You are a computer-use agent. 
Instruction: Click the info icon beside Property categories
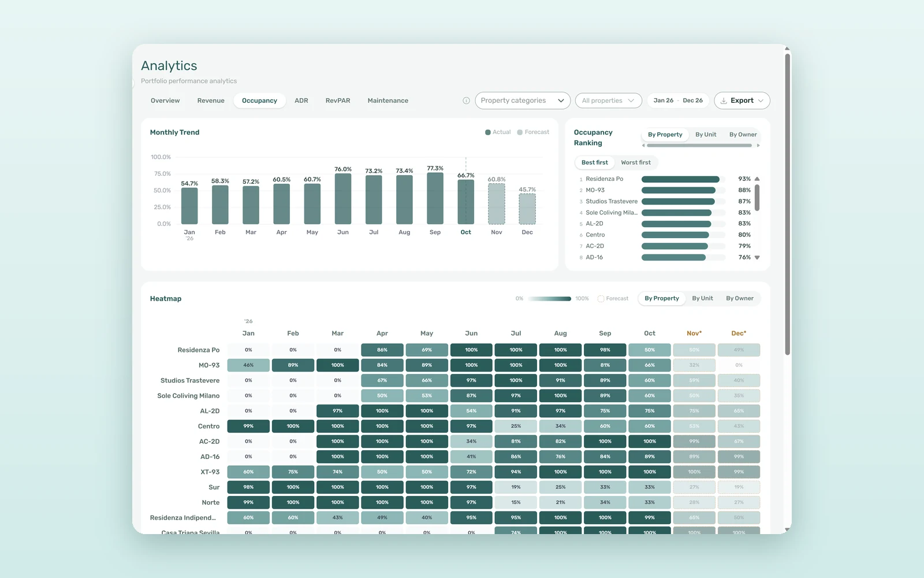coord(466,101)
